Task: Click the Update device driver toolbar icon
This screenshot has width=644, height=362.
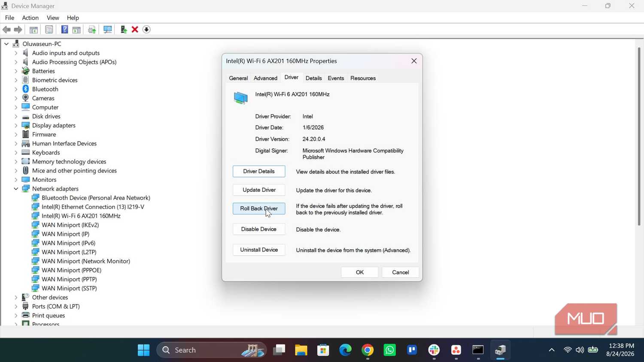Action: pos(92,30)
